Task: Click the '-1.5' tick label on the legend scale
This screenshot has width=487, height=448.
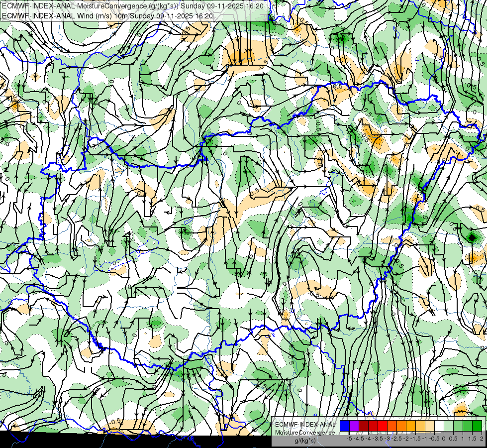Action: [x=415, y=439]
